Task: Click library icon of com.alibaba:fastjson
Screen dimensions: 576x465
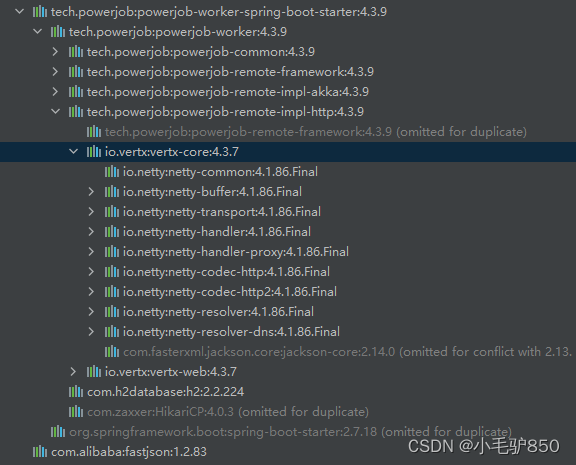Action: [40, 452]
